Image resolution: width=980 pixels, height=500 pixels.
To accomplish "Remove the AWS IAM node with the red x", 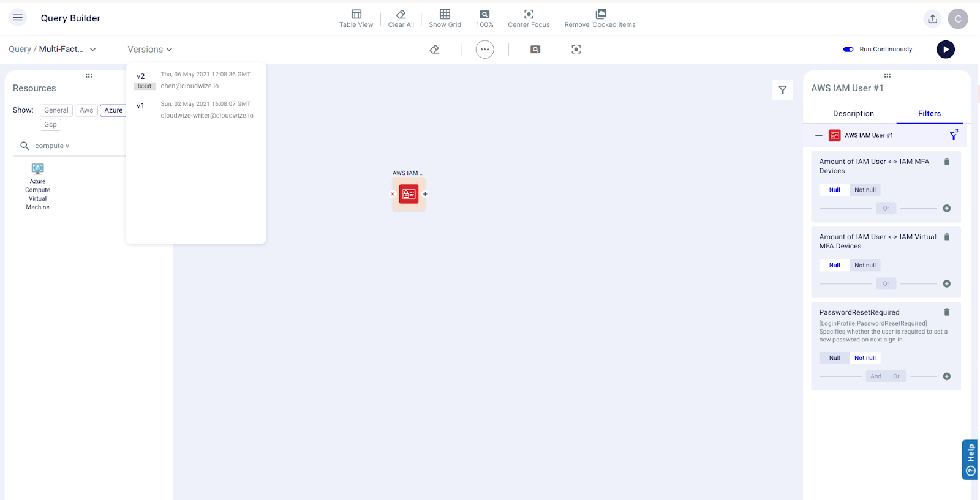I will pos(393,194).
